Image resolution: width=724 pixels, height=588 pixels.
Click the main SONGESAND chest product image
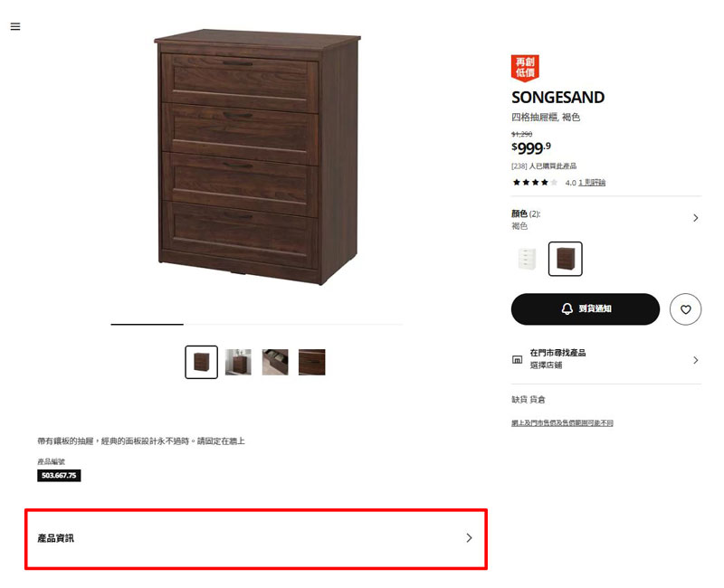point(257,156)
